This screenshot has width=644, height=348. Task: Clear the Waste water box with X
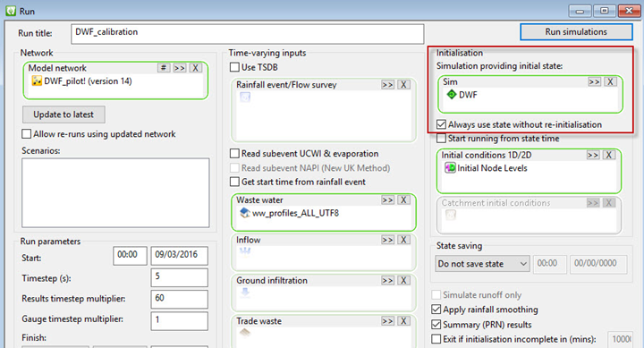[x=403, y=200]
